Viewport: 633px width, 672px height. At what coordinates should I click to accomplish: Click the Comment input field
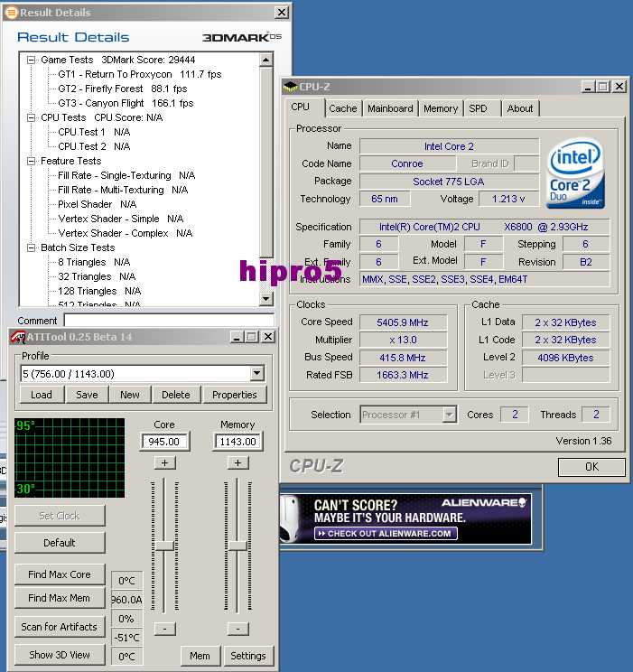pyautogui.click(x=169, y=320)
